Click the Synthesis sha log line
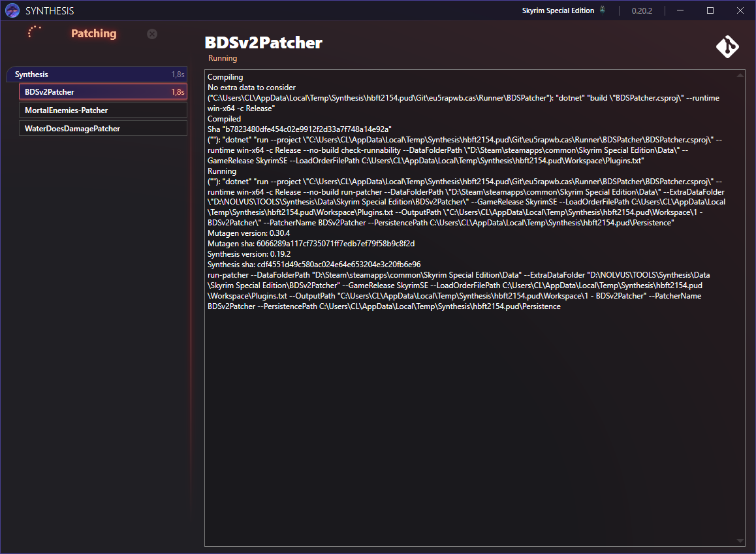Viewport: 756px width, 554px height. coord(314,265)
